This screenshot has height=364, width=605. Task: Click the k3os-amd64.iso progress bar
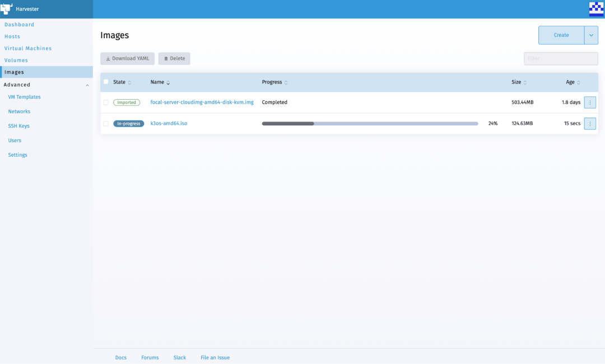pyautogui.click(x=370, y=124)
